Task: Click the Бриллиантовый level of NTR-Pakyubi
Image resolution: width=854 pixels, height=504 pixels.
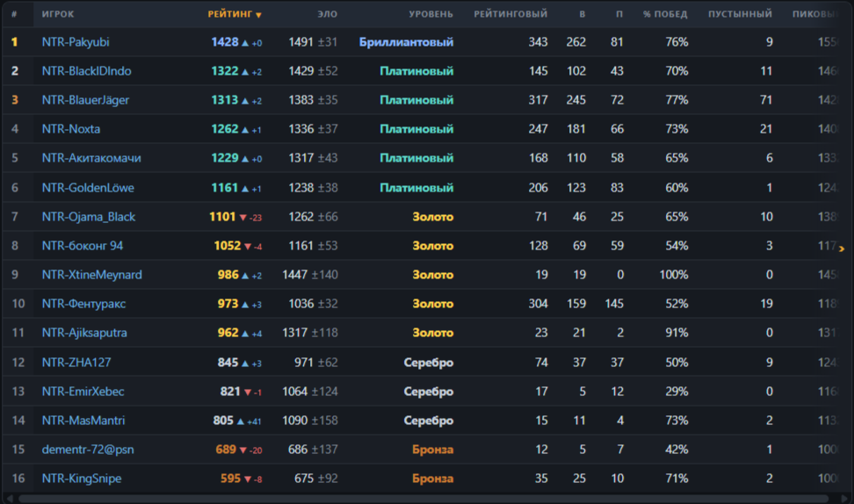Action: coord(406,42)
